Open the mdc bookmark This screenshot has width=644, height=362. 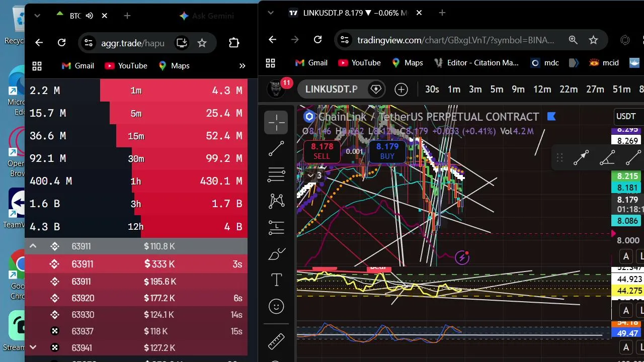pyautogui.click(x=544, y=63)
